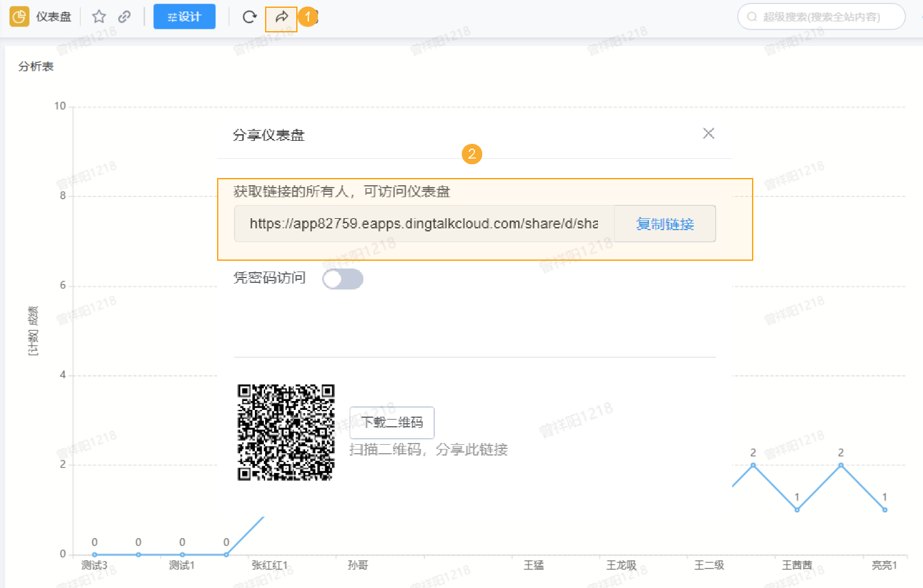Image resolution: width=923 pixels, height=588 pixels.
Task: Click the magnifier icon in the search bar
Action: 752,16
